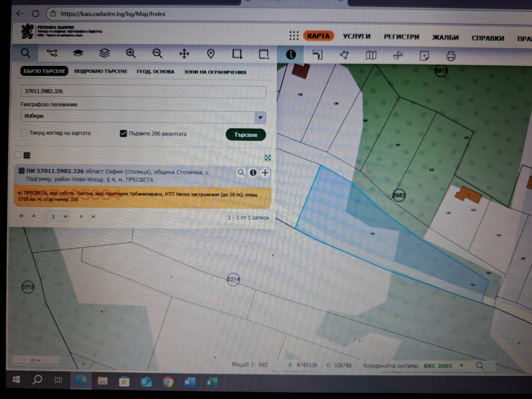Open the coordinate system ККС 2005 dropdown
532x399 pixels.
462,366
